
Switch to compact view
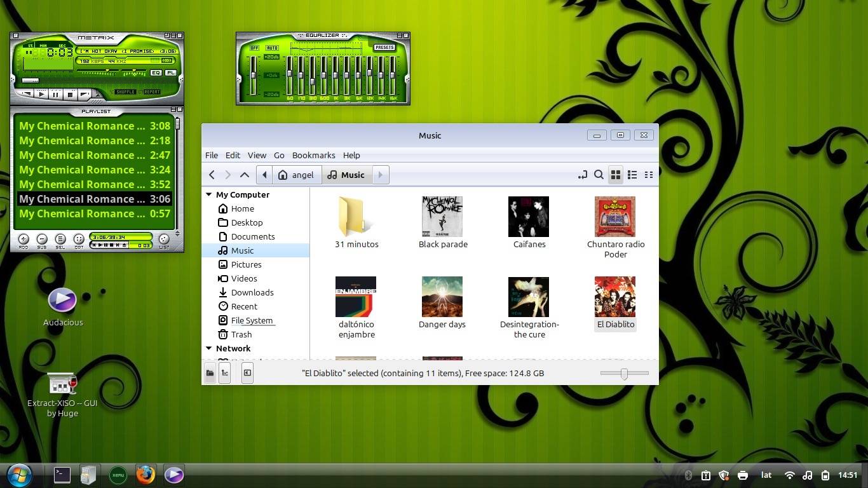pyautogui.click(x=649, y=175)
